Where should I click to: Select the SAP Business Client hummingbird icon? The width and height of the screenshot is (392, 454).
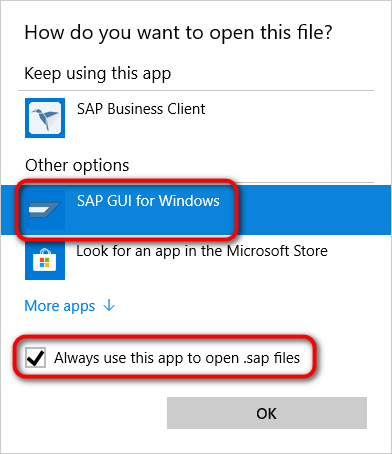(x=45, y=118)
